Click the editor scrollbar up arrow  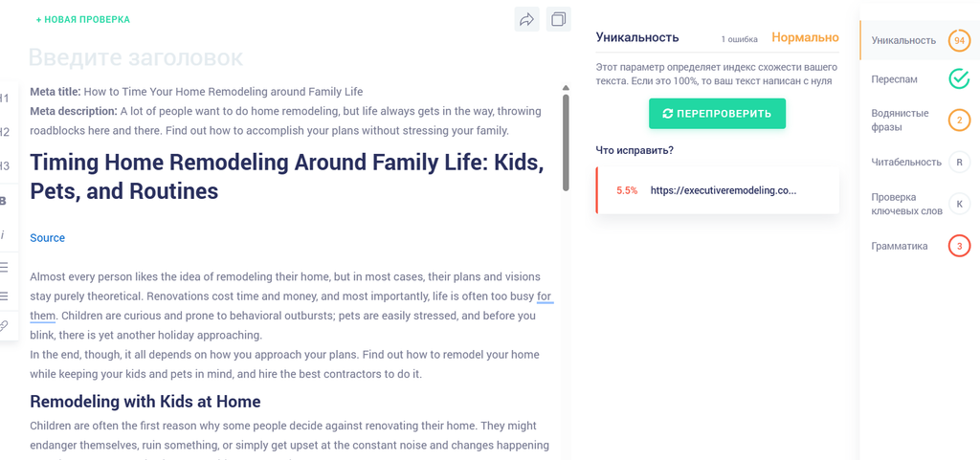coord(566,88)
